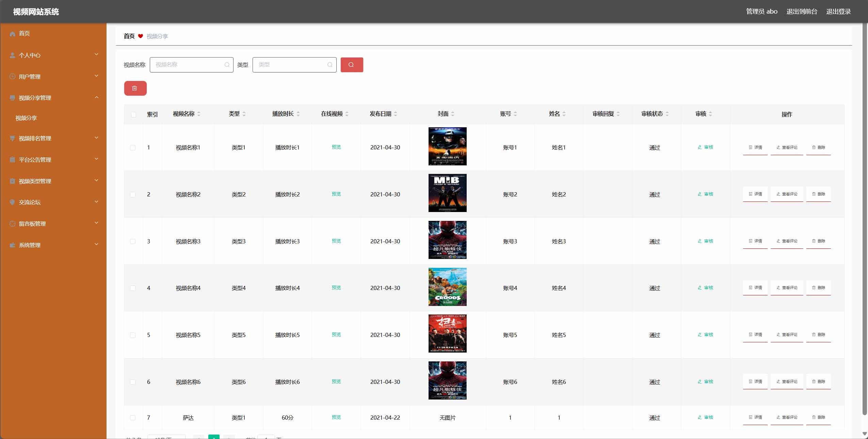Check the row for 萨达
This screenshot has height=439, width=868.
(x=133, y=418)
